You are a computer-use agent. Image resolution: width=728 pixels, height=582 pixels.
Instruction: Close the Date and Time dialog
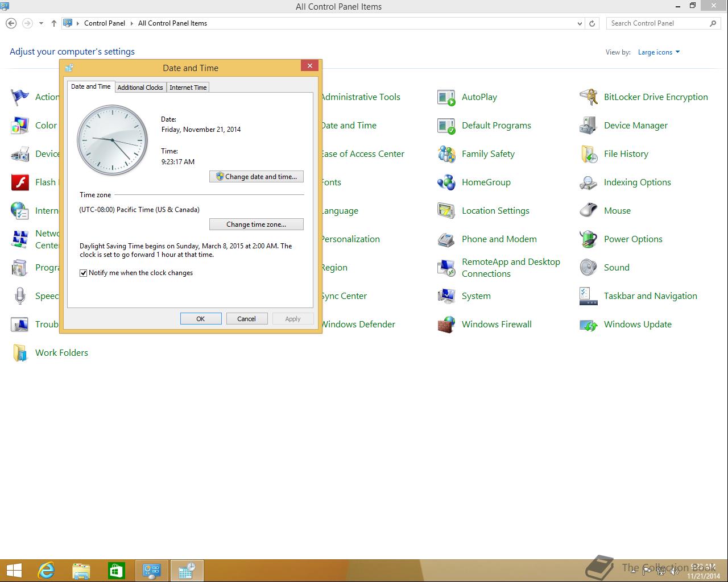point(310,66)
